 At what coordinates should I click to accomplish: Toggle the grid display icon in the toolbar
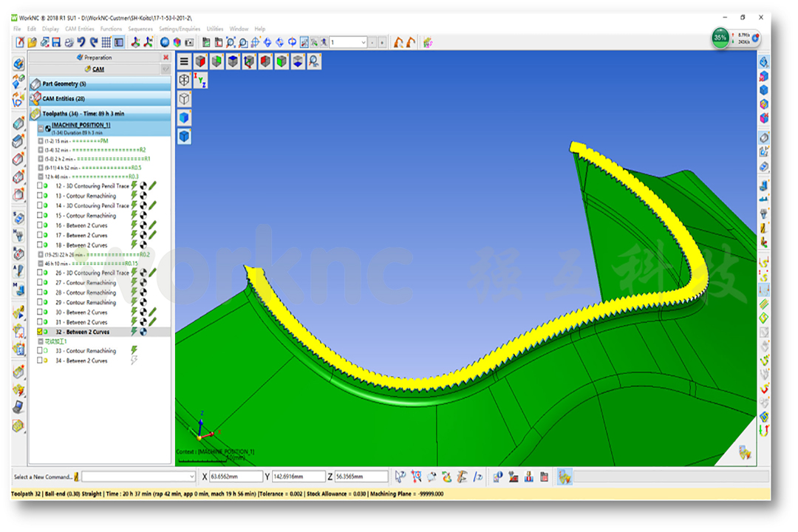tap(106, 42)
